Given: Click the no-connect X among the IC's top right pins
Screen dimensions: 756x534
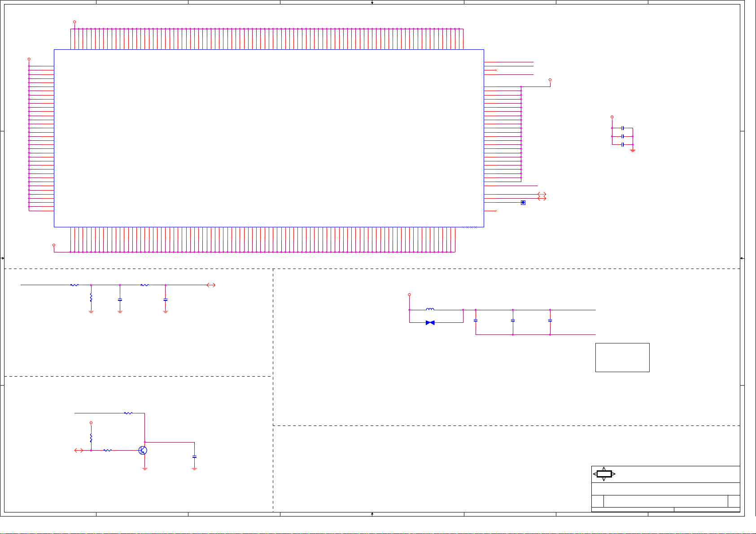Looking at the screenshot, I should pos(496,70).
